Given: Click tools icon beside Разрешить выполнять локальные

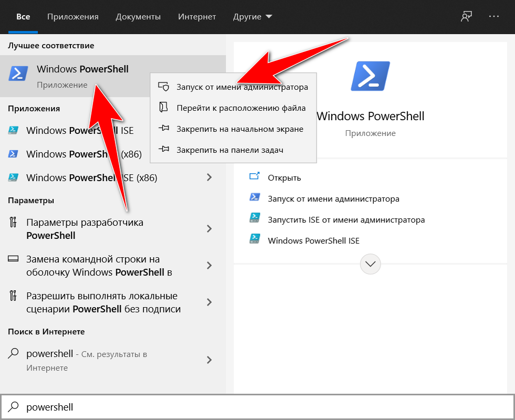Looking at the screenshot, I should (13, 296).
